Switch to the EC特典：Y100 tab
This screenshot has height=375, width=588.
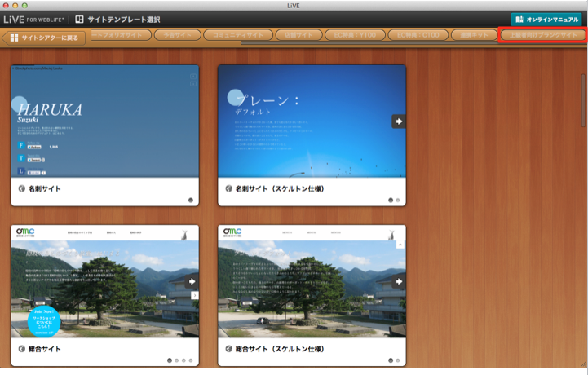pyautogui.click(x=355, y=35)
